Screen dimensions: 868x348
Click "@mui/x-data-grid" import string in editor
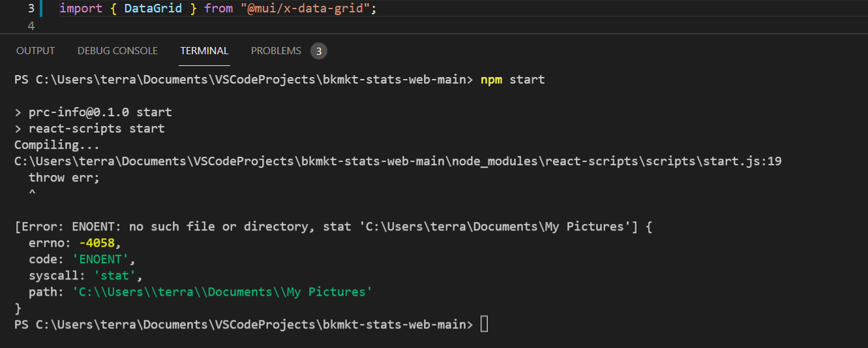(x=308, y=8)
